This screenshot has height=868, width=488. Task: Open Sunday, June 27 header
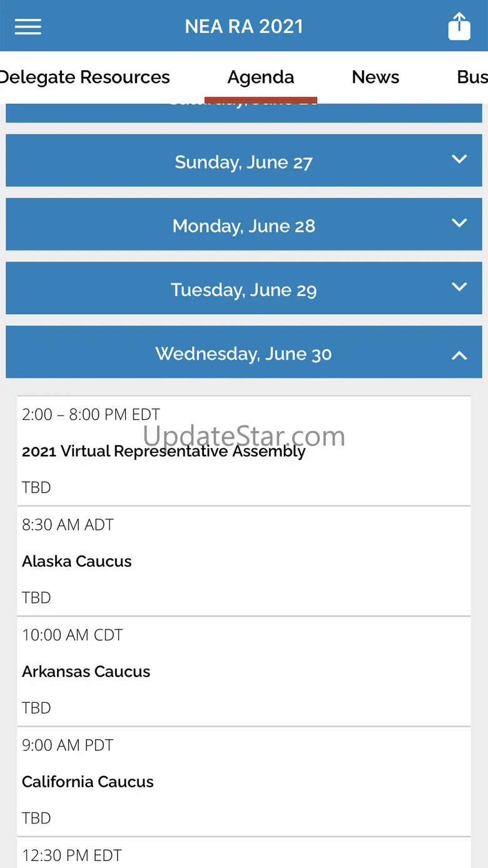coord(243,162)
